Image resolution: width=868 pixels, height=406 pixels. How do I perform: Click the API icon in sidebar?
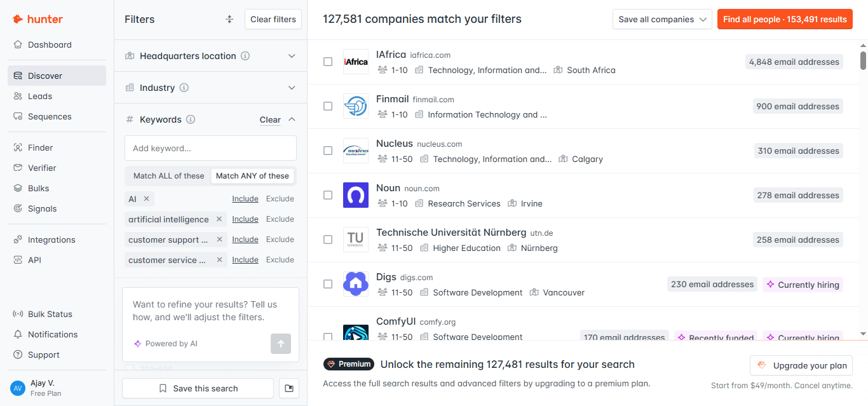pos(18,260)
